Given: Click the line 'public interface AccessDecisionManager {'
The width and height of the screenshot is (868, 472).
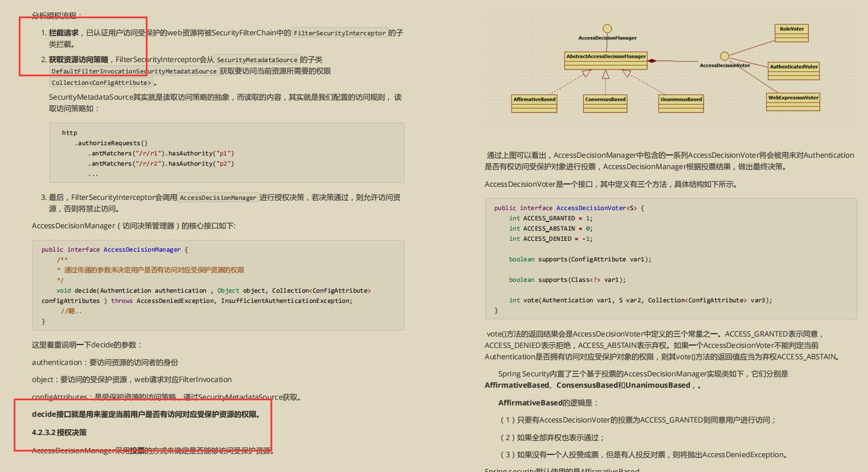Looking at the screenshot, I should point(114,249).
